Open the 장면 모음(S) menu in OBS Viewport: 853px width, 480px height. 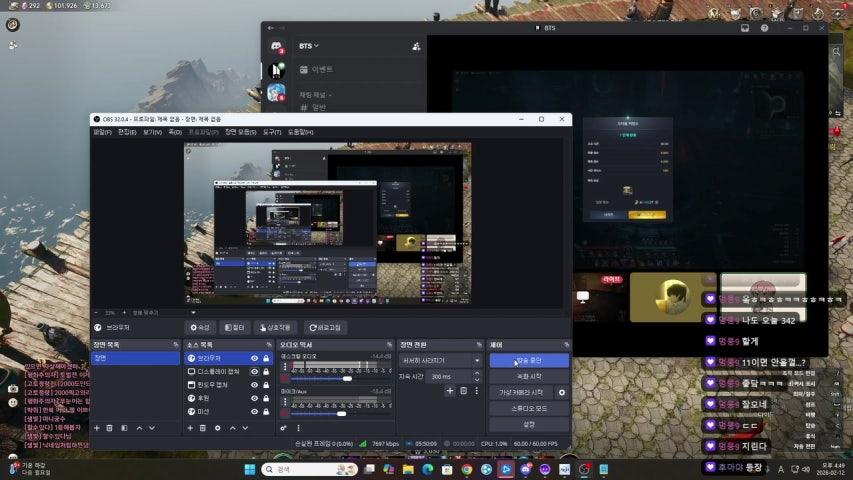(240, 132)
